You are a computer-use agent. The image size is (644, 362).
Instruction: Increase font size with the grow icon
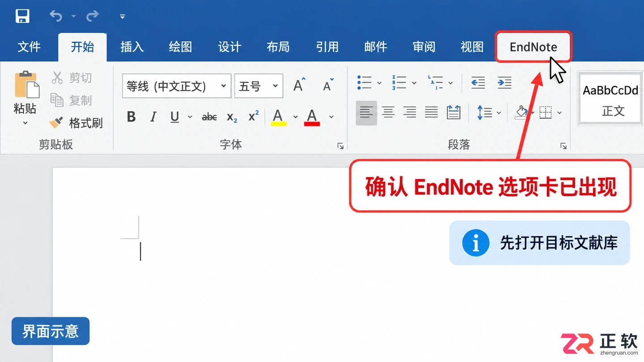(x=299, y=85)
